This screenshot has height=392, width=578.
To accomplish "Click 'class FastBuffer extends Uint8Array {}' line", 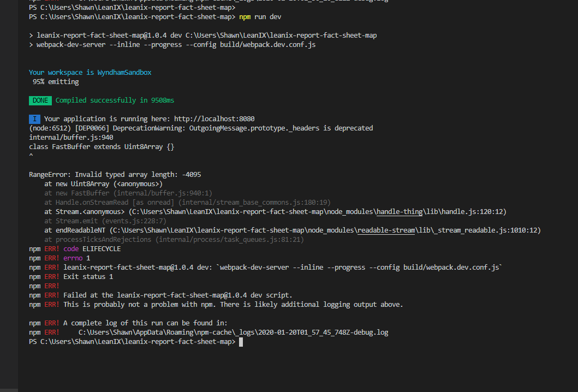I will (x=102, y=147).
